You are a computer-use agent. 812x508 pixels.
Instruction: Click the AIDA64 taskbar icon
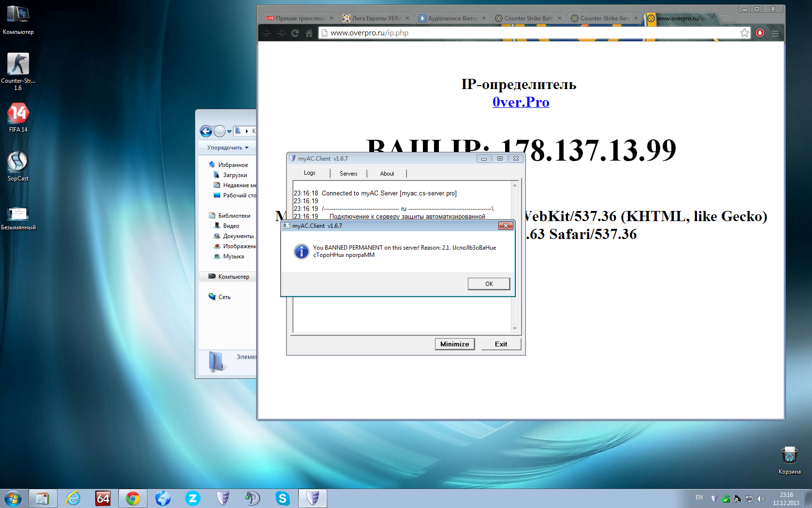(103, 498)
